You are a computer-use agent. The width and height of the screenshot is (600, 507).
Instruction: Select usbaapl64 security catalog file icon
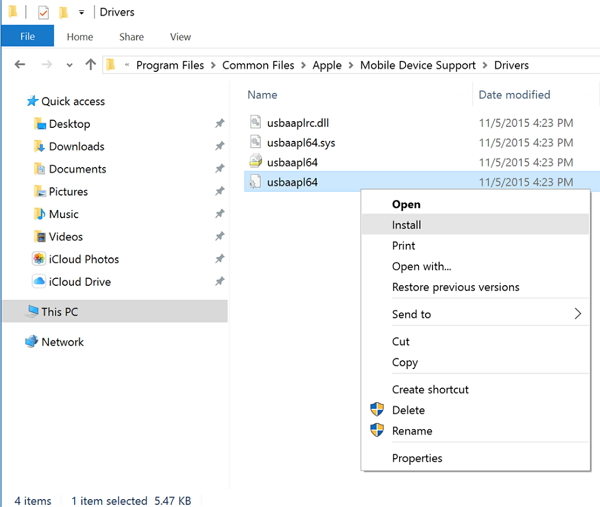pos(255,161)
